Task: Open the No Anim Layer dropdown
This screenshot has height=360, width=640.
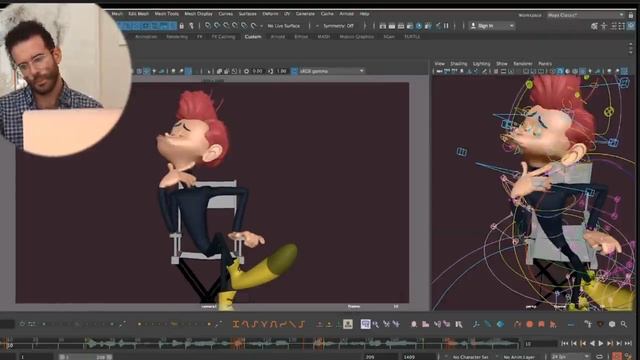Action: click(x=520, y=357)
